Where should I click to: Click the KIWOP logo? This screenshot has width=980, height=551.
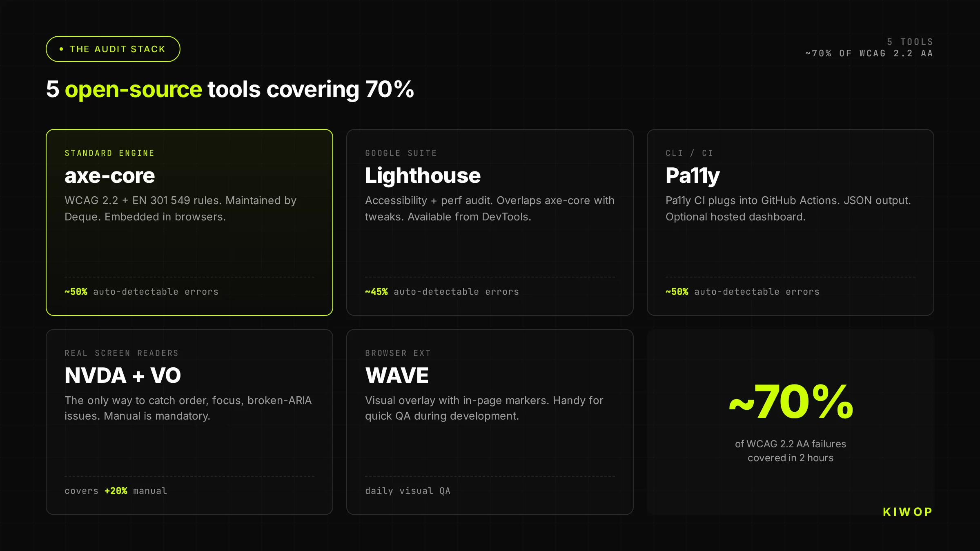tap(908, 512)
